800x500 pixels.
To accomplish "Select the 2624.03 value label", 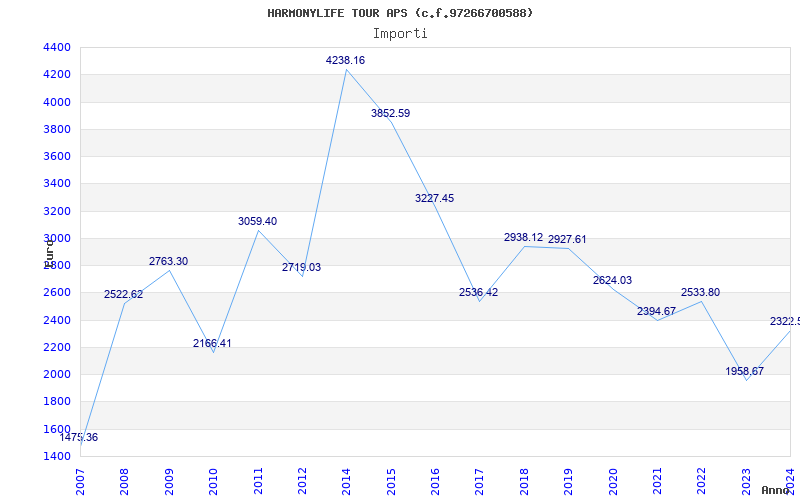I will click(612, 280).
